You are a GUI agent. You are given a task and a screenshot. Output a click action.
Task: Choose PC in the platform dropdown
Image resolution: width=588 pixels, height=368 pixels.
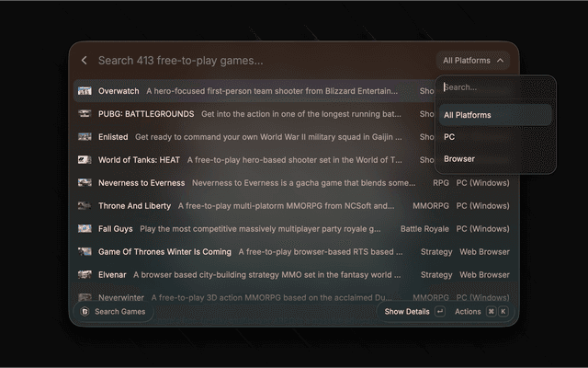[x=495, y=137]
